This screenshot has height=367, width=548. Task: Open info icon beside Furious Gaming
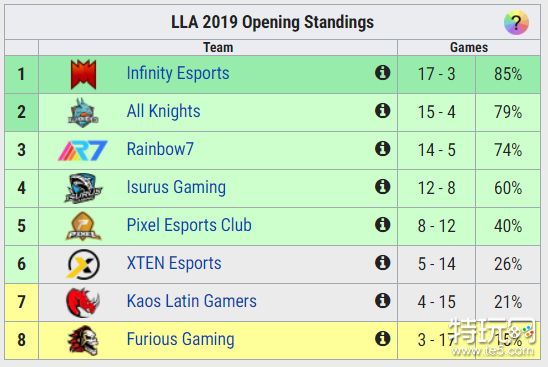[382, 339]
